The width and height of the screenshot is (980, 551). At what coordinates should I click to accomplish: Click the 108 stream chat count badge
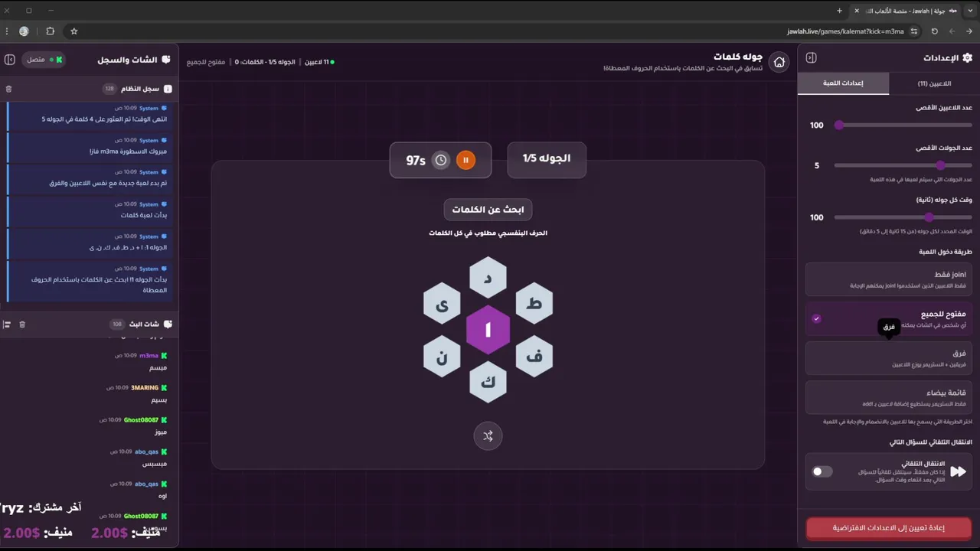[117, 324]
